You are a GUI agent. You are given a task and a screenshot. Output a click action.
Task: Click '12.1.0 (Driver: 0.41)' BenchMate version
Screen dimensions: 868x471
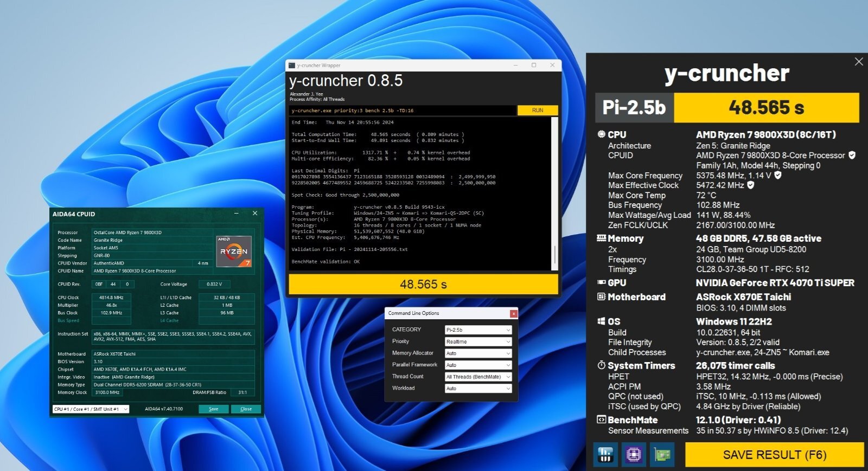(738, 420)
